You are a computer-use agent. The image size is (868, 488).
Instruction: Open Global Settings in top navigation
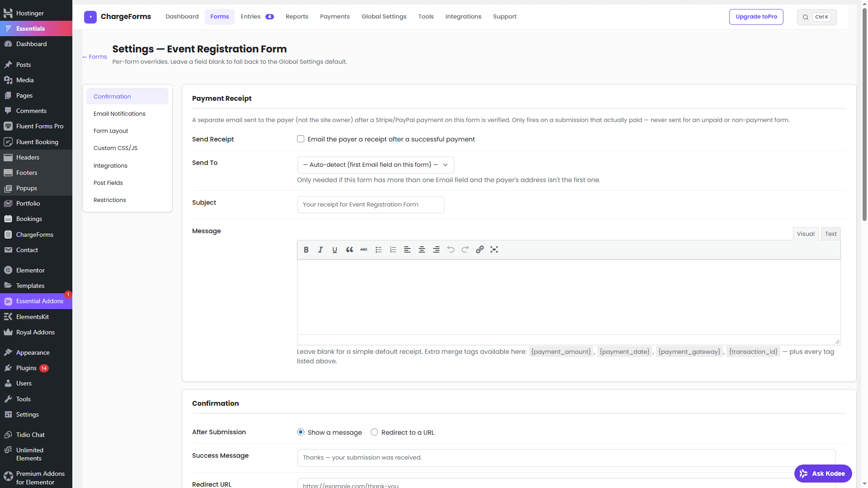tap(384, 17)
